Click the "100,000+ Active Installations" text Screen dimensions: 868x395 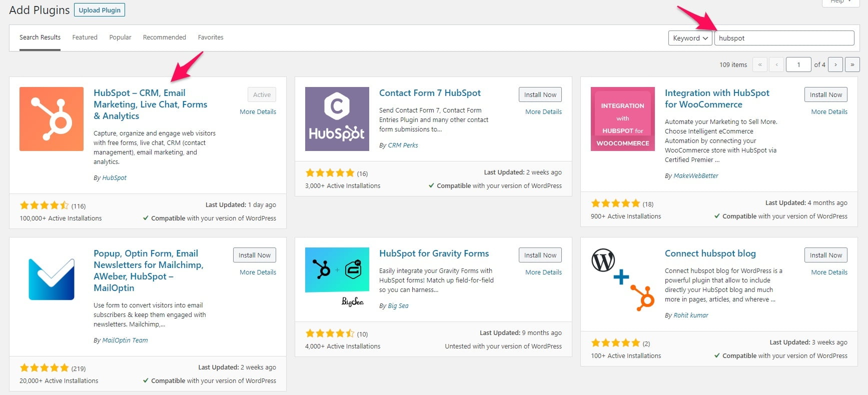(61, 218)
